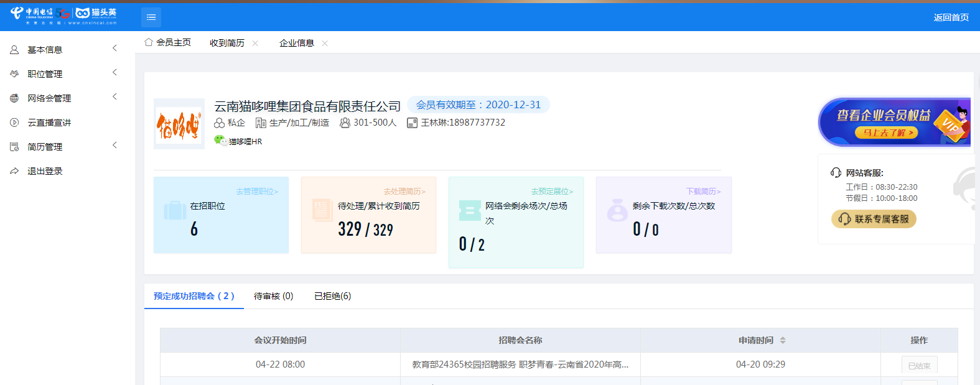Click the 联系专属客服 button
This screenshot has height=385, width=980.
(874, 219)
